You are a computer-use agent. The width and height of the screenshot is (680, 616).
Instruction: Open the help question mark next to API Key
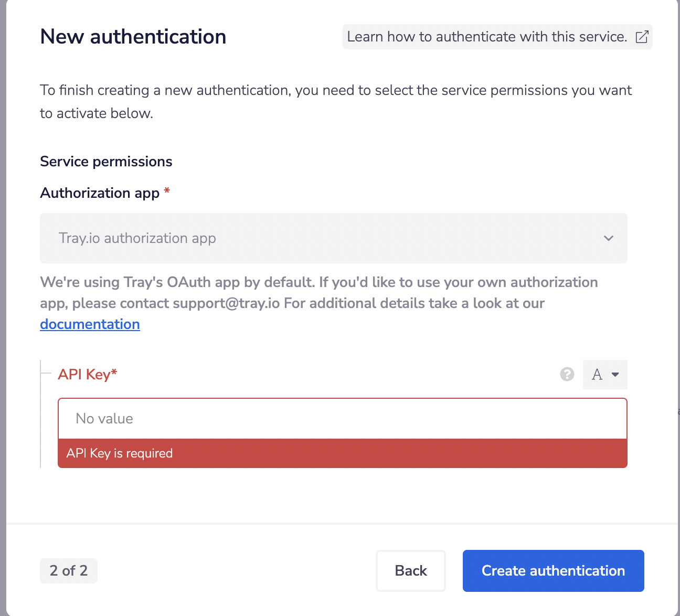pos(567,374)
